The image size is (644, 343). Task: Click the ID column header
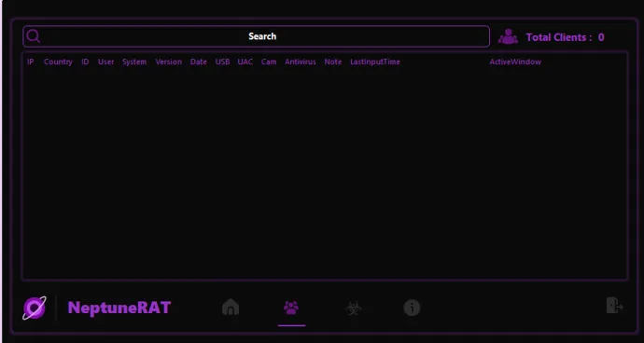point(85,62)
